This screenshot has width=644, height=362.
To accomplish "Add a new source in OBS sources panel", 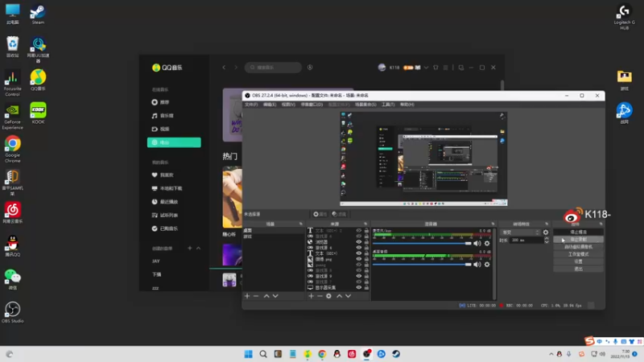I will pos(311,296).
